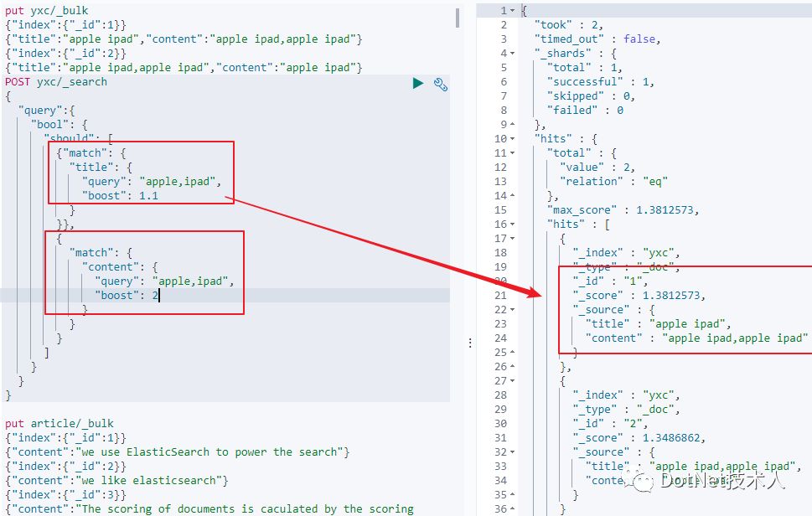Toggle fold marker at line 26

coord(513,366)
